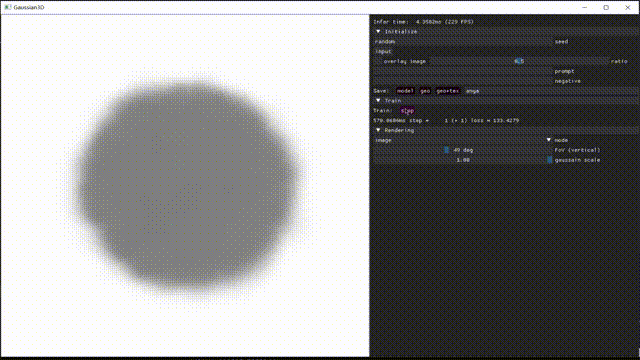Screen dimensions: 640x360
Task: Click the prompt text field
Action: [x=462, y=71]
